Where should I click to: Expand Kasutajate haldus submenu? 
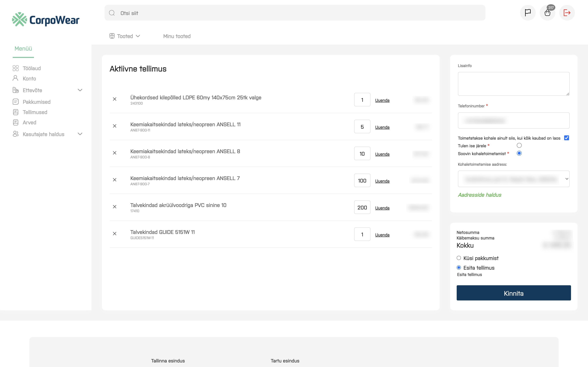pos(80,134)
